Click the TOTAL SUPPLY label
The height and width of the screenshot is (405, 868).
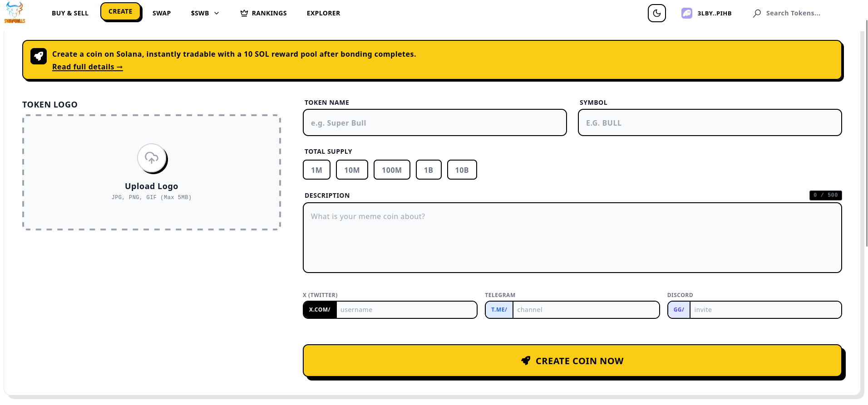(x=328, y=151)
